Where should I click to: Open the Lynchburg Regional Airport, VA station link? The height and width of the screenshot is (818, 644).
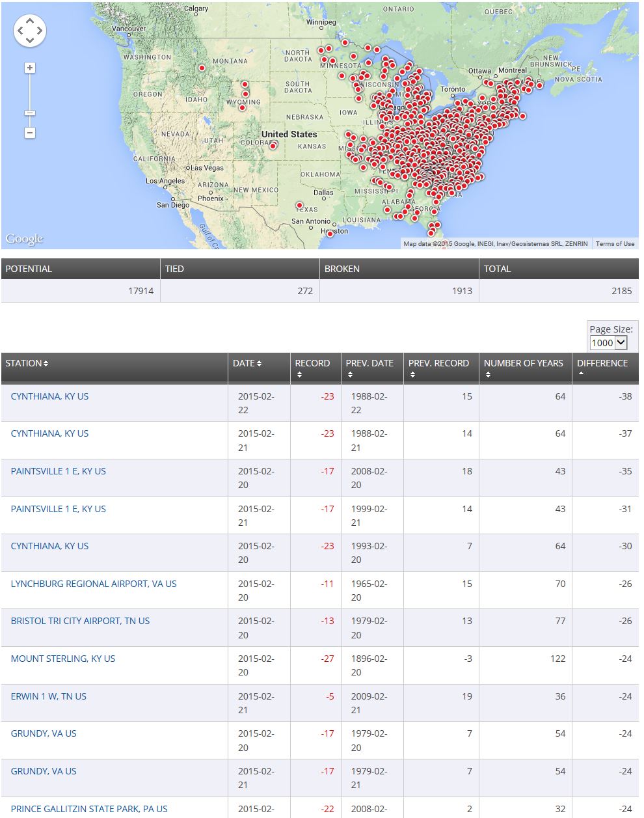pos(94,584)
